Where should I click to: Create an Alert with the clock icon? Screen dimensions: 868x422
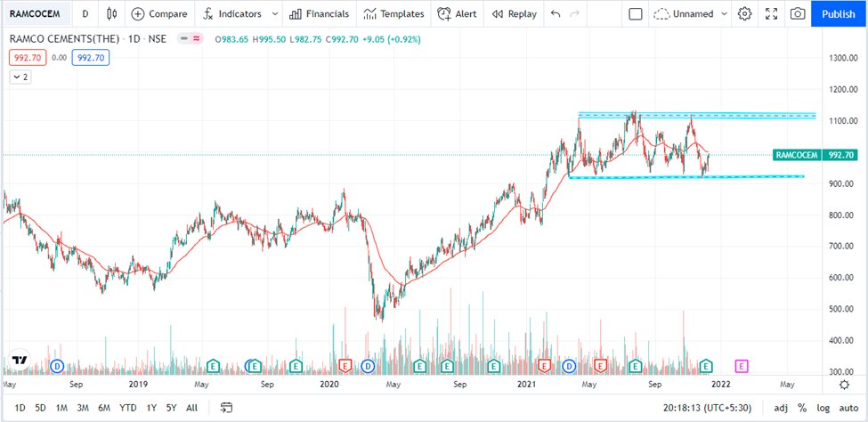457,14
